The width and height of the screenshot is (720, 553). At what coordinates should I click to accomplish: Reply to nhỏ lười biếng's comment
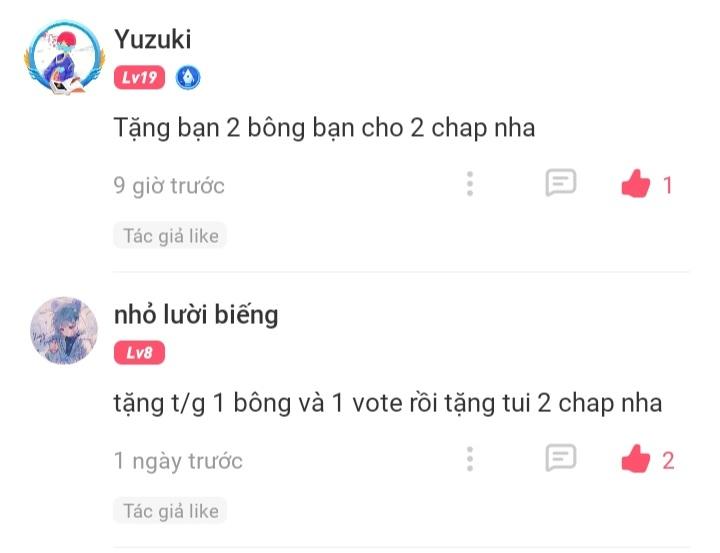(x=561, y=458)
